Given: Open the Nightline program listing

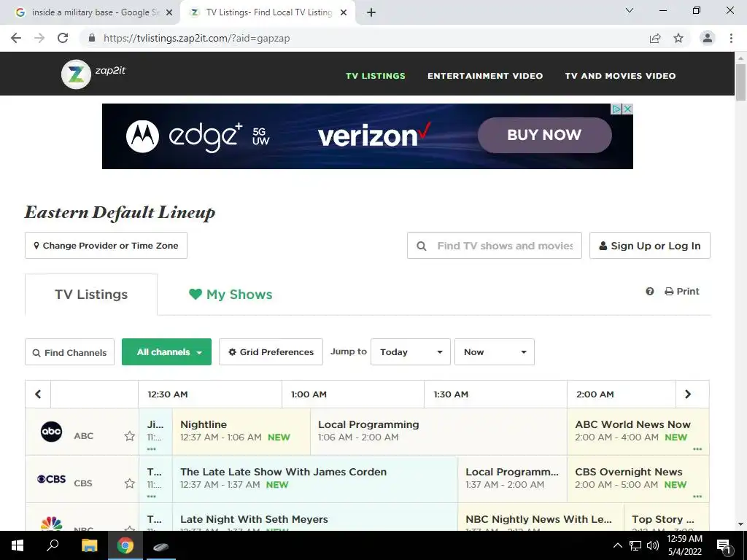Looking at the screenshot, I should [241, 430].
